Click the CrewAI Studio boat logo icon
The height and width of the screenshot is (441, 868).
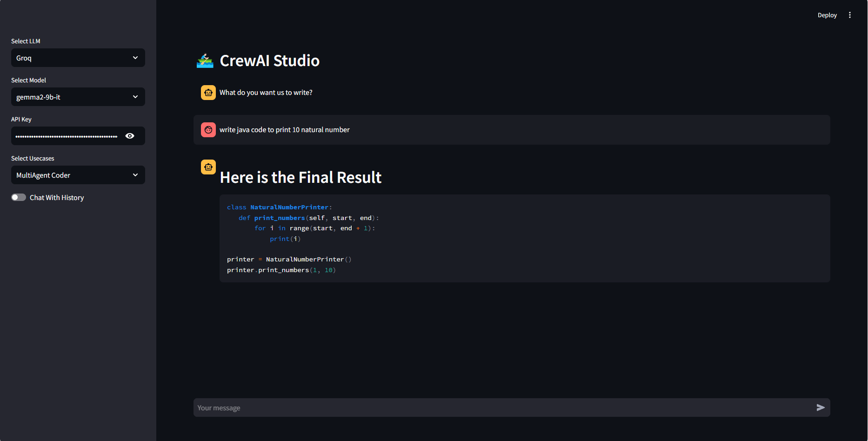pyautogui.click(x=205, y=60)
